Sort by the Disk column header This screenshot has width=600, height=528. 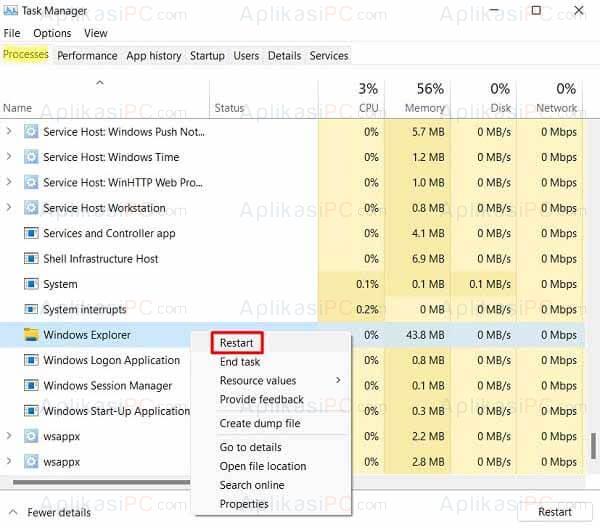pos(501,108)
